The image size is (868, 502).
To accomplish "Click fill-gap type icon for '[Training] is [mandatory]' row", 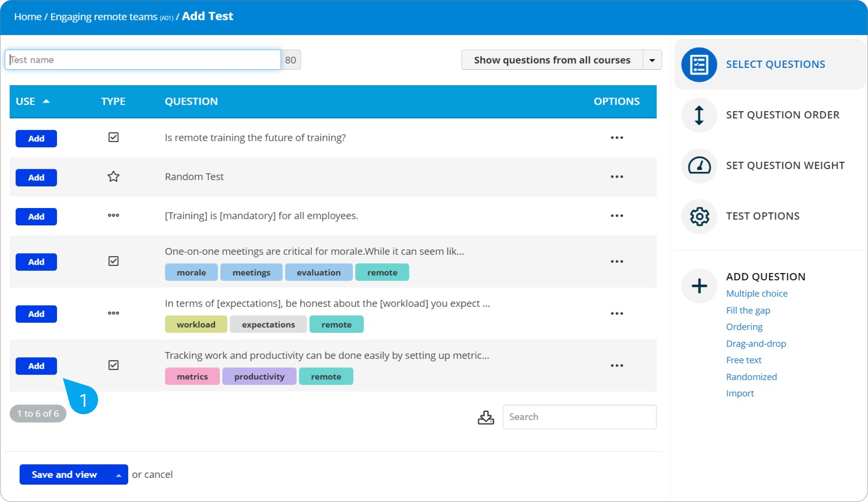I will tap(113, 215).
